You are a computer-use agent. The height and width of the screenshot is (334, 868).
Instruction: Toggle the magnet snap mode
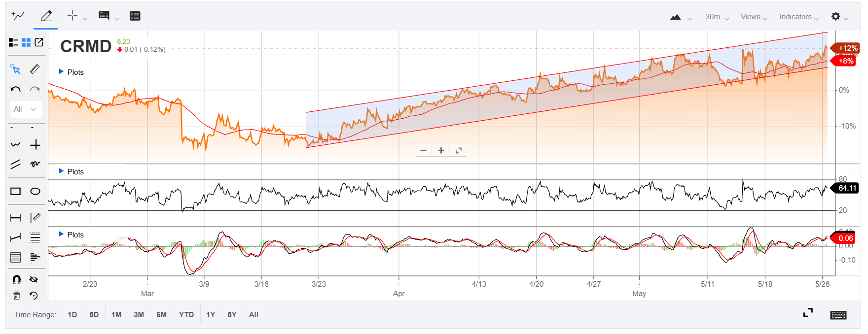click(x=17, y=279)
